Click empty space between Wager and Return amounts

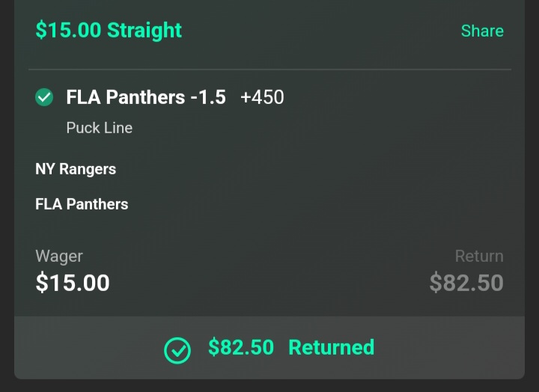pyautogui.click(x=269, y=273)
